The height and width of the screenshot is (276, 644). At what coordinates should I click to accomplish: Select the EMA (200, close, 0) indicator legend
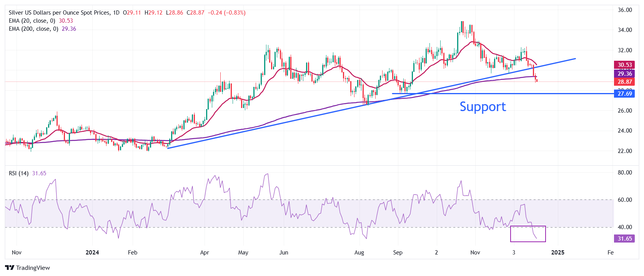pyautogui.click(x=33, y=29)
